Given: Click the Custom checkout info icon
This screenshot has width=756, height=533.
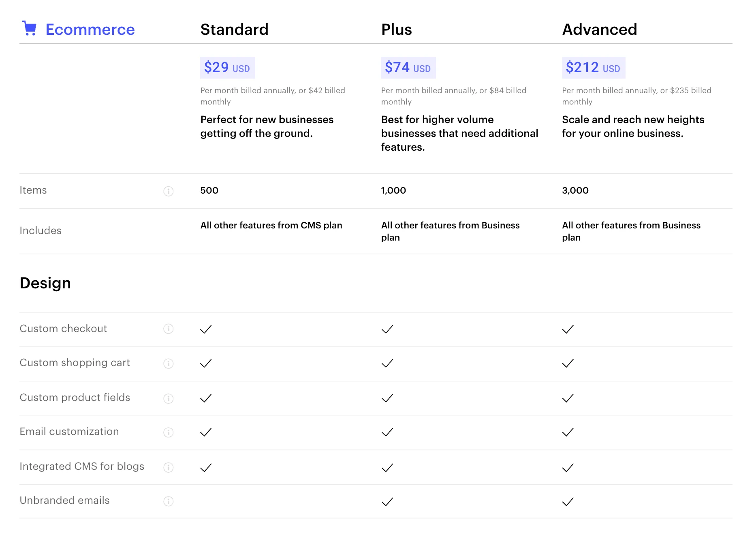Looking at the screenshot, I should (x=169, y=329).
